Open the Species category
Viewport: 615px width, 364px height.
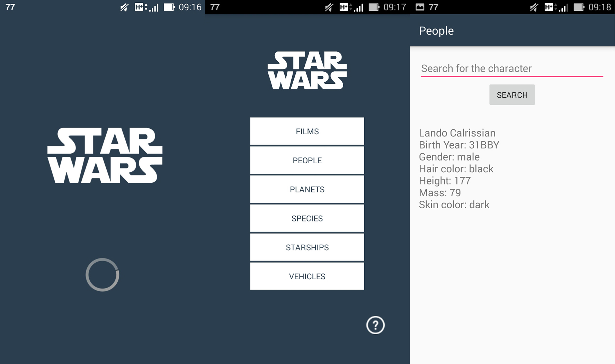[307, 218]
